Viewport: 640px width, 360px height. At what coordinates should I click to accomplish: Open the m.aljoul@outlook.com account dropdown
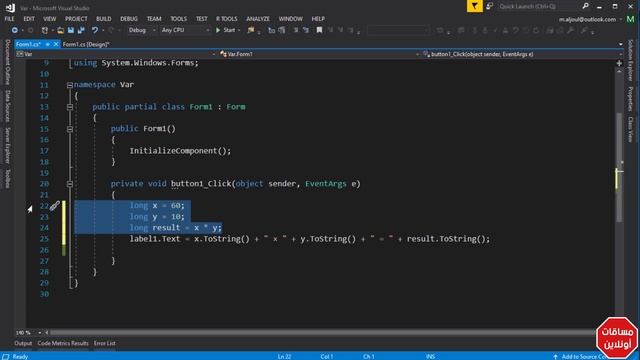coord(591,19)
